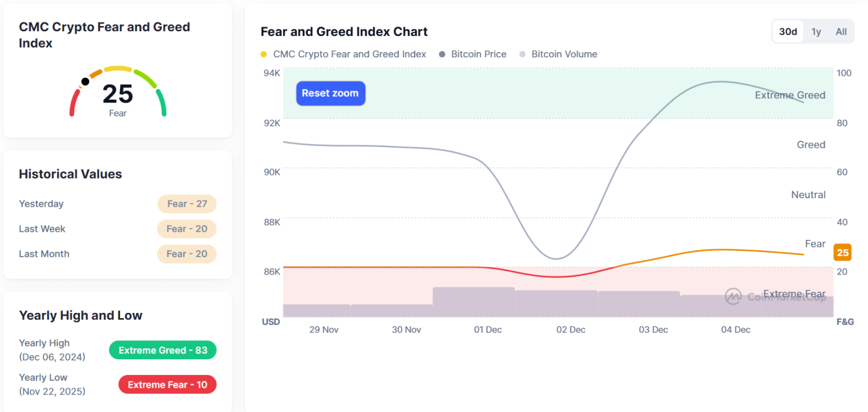Viewport: 868px width, 412px height.
Task: Click the Yesterday Fear - 27 badge
Action: tap(187, 204)
